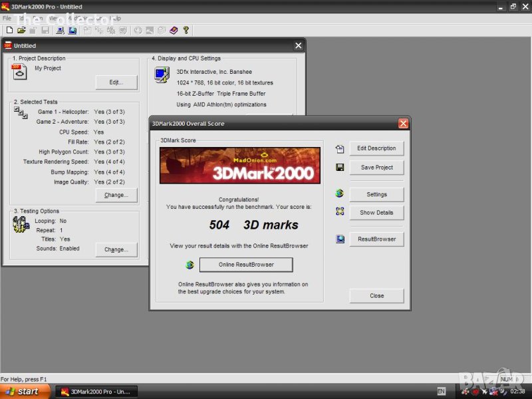The width and height of the screenshot is (532, 399).
Task: Click the globe icon next to Online ResultBrowser
Action: pyautogui.click(x=190, y=265)
